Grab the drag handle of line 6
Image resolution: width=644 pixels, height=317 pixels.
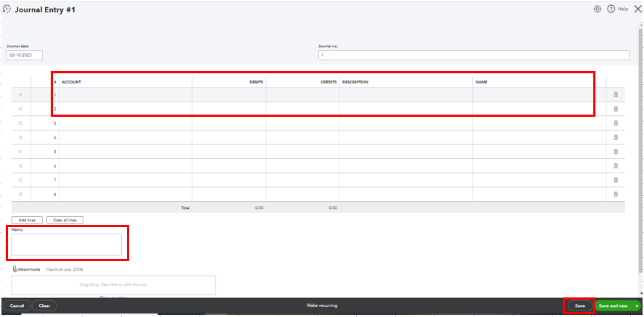pos(20,165)
